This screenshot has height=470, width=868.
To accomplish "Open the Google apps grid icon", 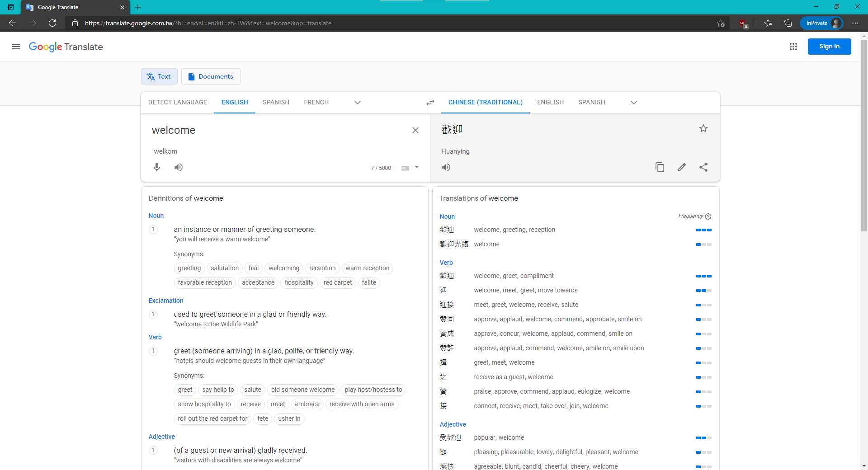I will tap(793, 47).
